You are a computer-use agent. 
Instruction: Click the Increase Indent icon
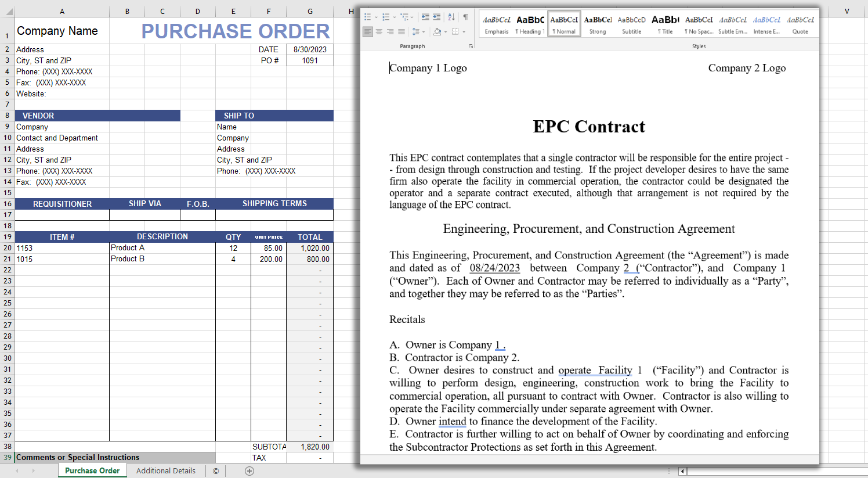tap(436, 16)
